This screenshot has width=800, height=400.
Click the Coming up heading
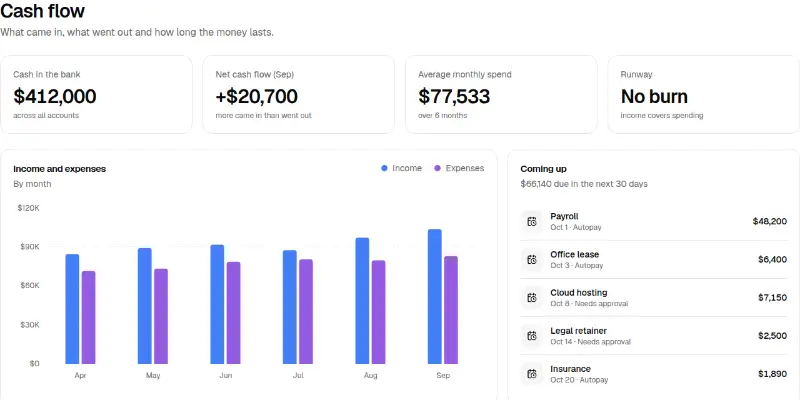543,169
